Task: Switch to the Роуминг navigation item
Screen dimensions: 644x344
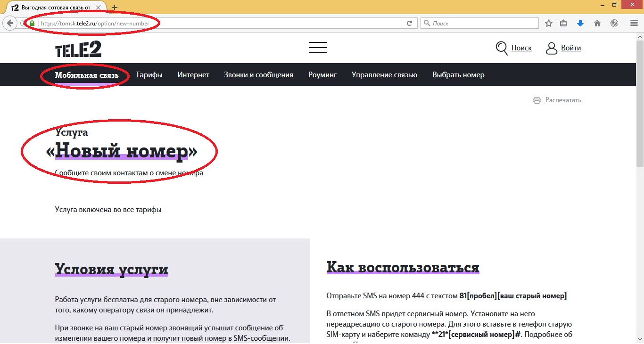Action: (x=322, y=74)
